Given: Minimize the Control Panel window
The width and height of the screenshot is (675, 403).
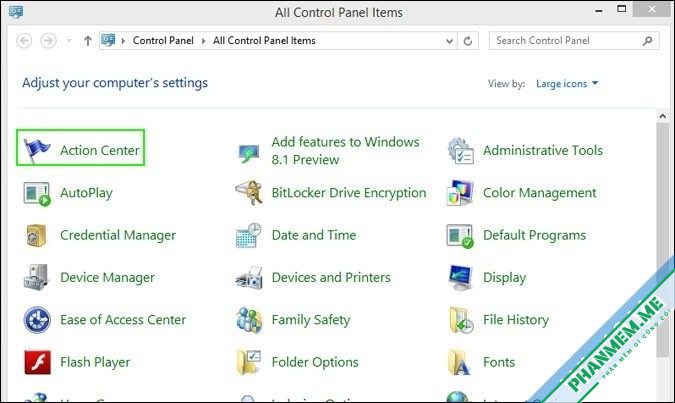Looking at the screenshot, I should click(599, 10).
